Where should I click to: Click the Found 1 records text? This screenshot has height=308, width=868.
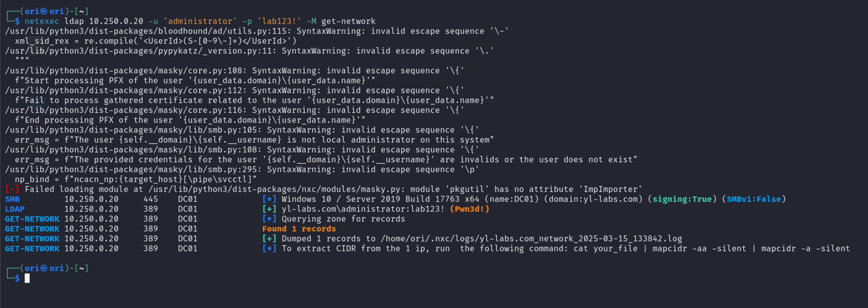[x=299, y=229]
